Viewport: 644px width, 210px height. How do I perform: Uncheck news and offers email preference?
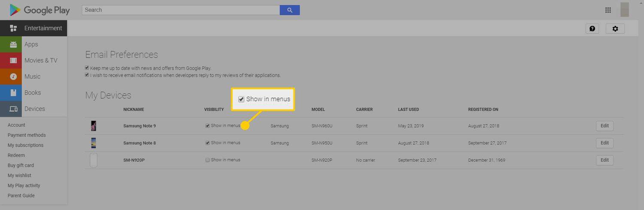[87, 68]
